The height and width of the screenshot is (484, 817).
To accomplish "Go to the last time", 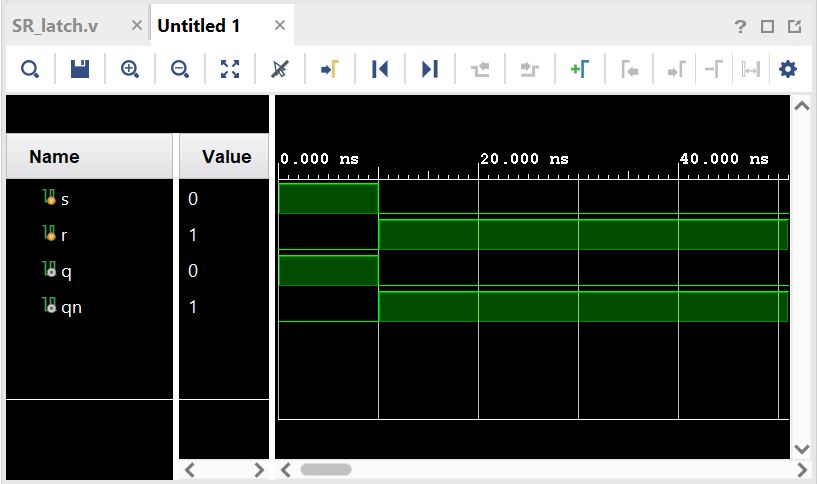I will click(x=430, y=69).
